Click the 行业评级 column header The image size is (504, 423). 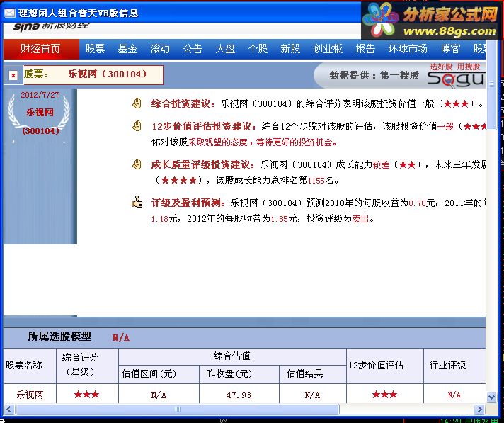click(447, 365)
